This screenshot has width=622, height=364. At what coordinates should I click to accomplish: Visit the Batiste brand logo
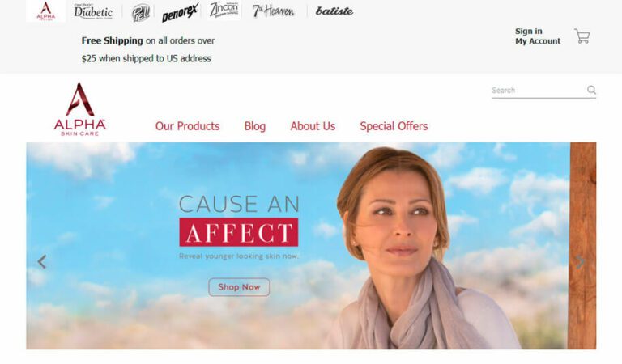[334, 11]
